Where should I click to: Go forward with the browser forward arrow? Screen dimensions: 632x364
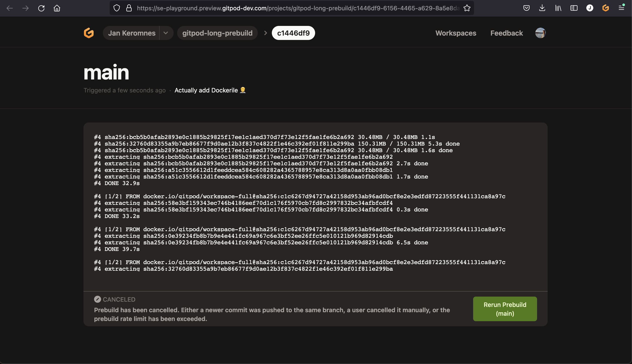click(25, 8)
